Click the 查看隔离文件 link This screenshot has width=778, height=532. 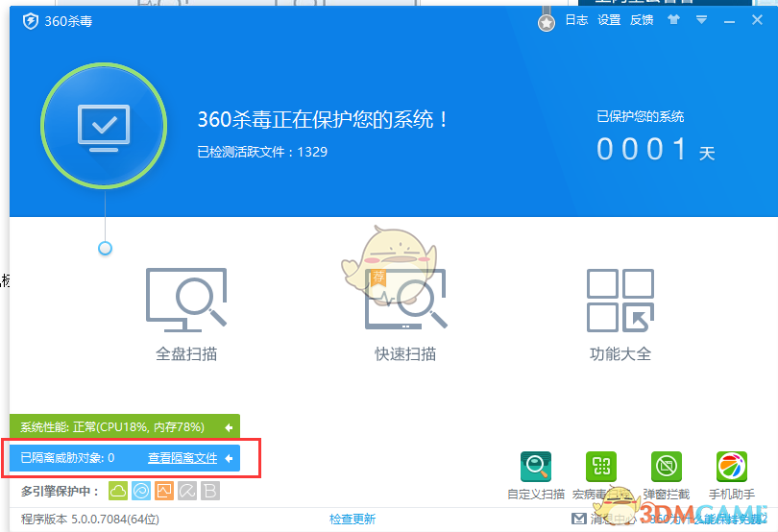coord(182,458)
